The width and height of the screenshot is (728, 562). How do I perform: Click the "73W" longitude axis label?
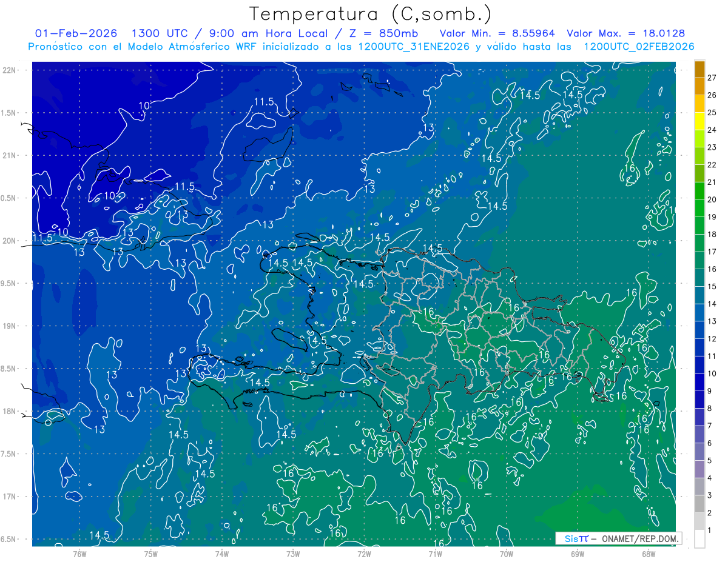[293, 554]
